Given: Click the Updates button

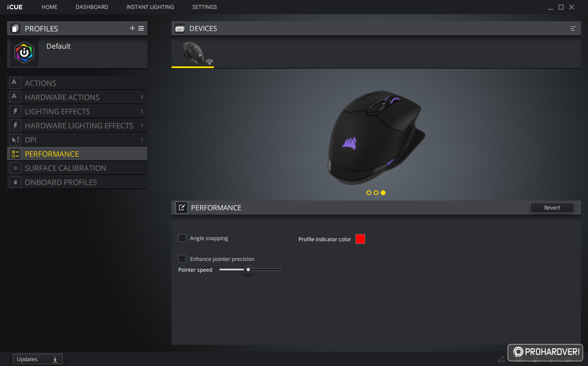Looking at the screenshot, I should [38, 359].
